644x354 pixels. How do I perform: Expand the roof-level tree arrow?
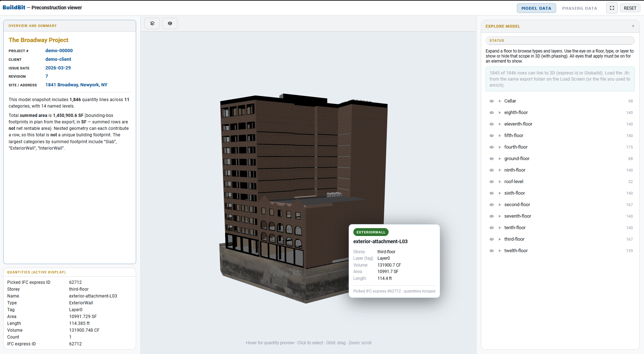click(500, 182)
